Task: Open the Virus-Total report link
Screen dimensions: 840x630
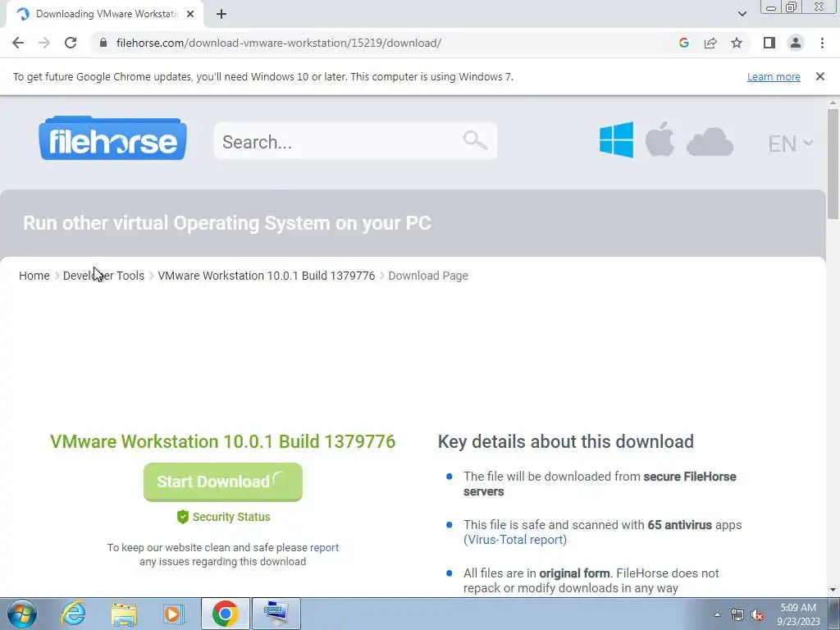Action: 515,540
